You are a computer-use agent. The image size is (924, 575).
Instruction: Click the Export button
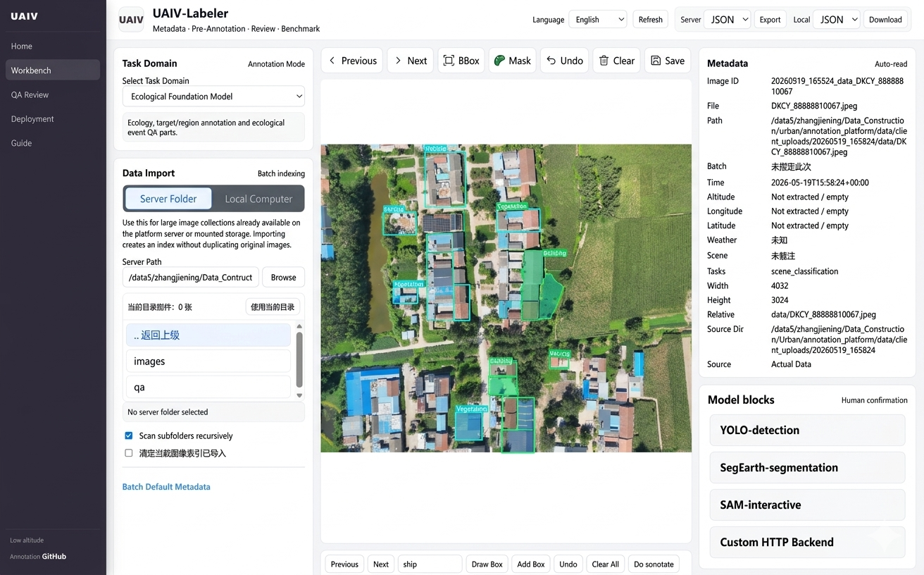(770, 20)
